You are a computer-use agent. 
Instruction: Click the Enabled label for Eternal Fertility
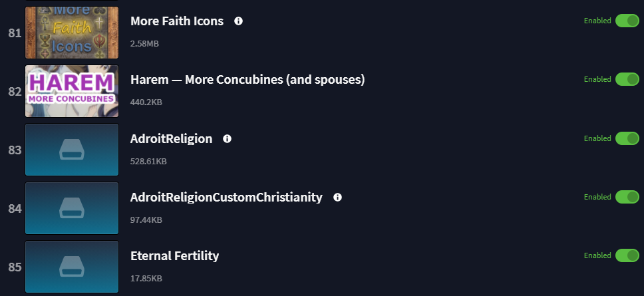[x=597, y=255]
